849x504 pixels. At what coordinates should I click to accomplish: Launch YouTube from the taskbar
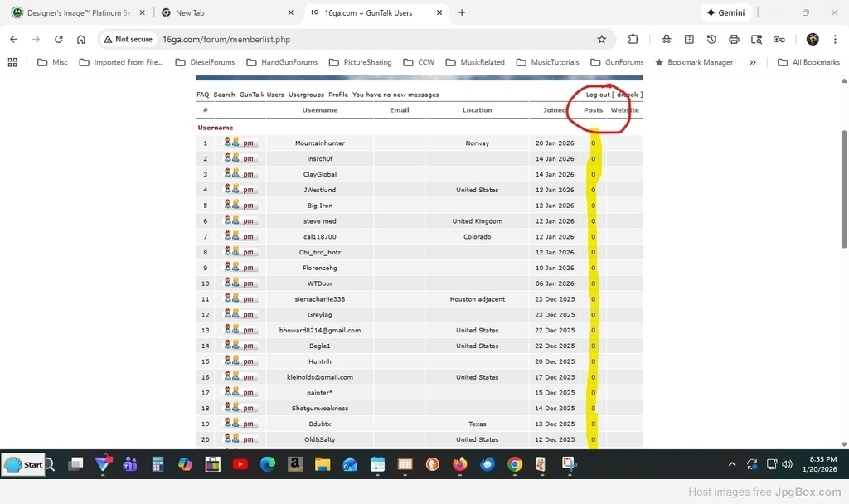(x=240, y=464)
